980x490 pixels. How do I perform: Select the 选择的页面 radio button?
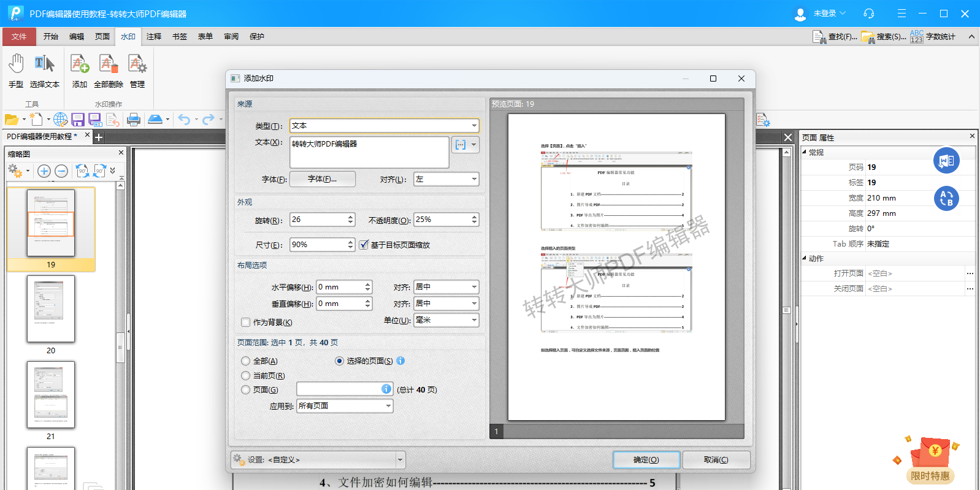coord(339,361)
